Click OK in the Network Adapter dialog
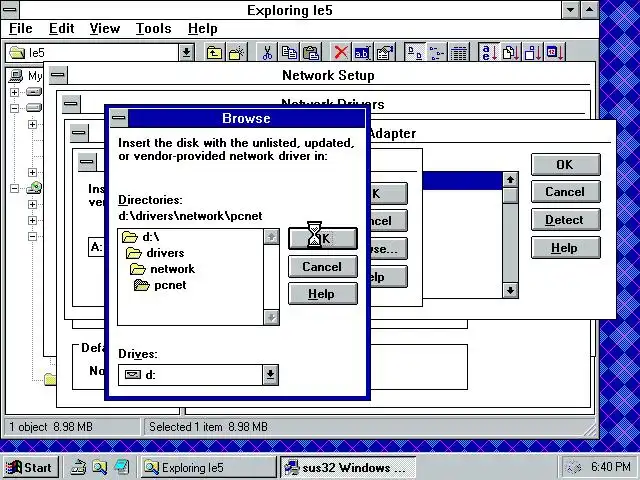Screen dimensions: 640x480 pyautogui.click(x=566, y=164)
